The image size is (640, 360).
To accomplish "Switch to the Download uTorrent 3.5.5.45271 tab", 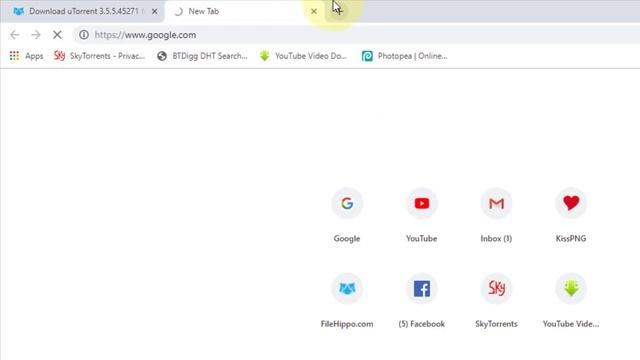I will 82,11.
